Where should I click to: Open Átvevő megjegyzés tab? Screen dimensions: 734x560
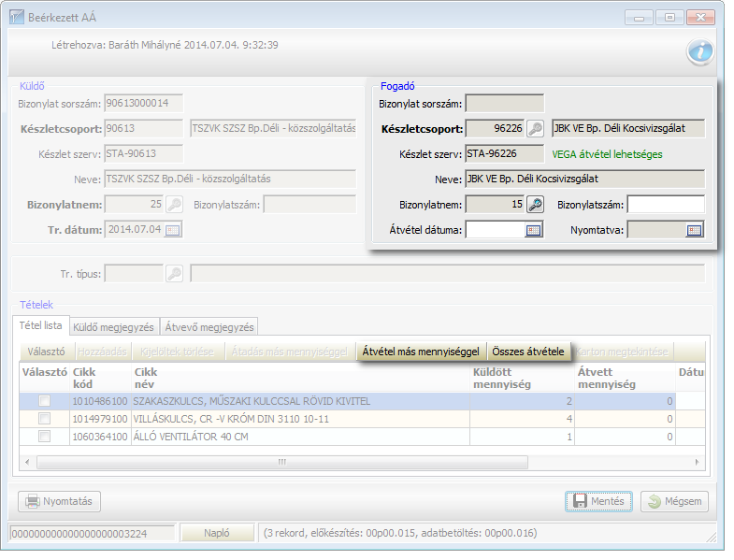coord(209,327)
